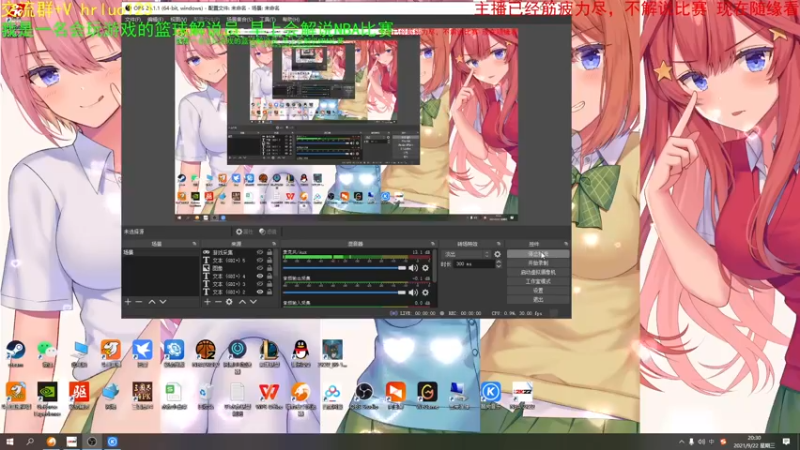Pop out the Audio Mixer dock panel
This screenshot has height=450, width=800.
click(433, 244)
